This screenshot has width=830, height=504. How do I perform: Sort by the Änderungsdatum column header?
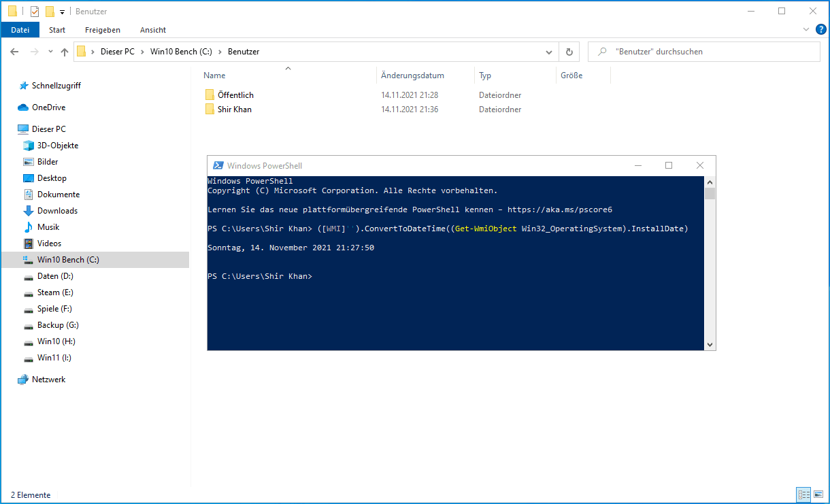tap(412, 75)
